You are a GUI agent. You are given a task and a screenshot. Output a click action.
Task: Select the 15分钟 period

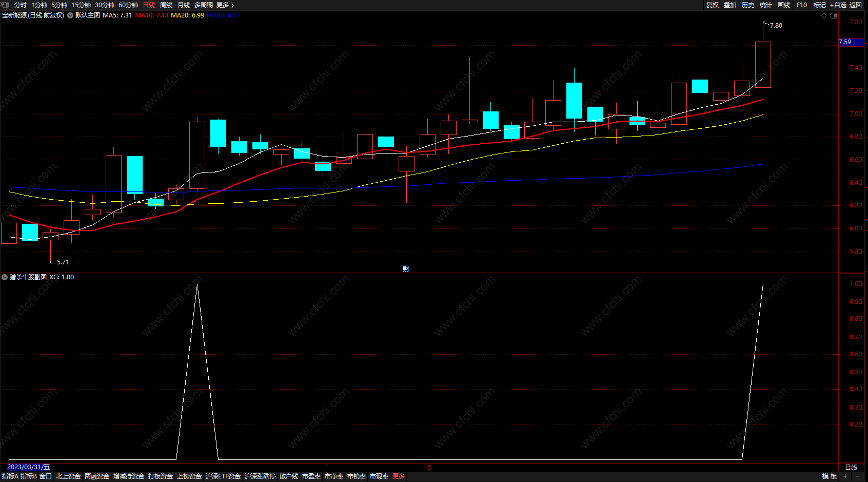click(81, 5)
